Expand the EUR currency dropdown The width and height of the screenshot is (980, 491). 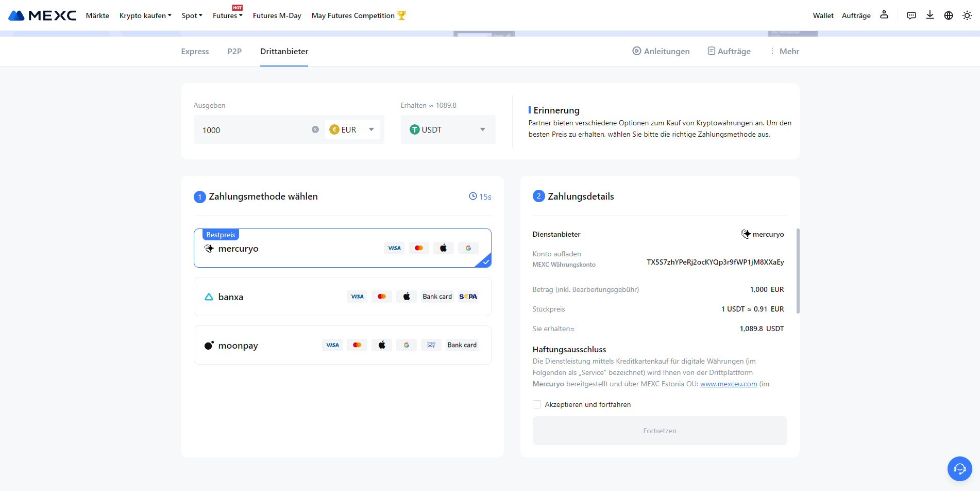pos(352,129)
